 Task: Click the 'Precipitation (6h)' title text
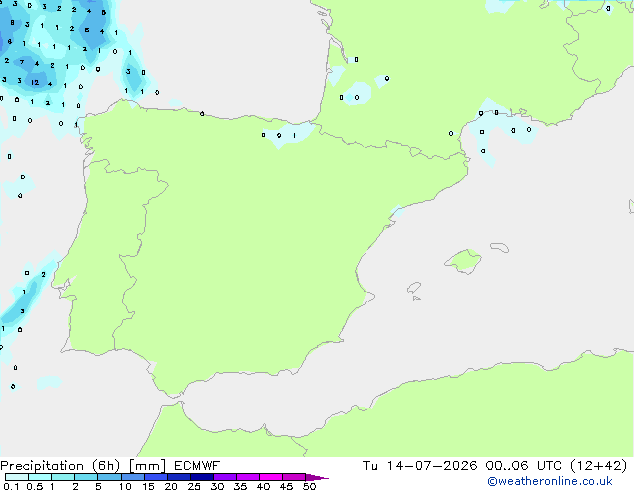point(60,466)
